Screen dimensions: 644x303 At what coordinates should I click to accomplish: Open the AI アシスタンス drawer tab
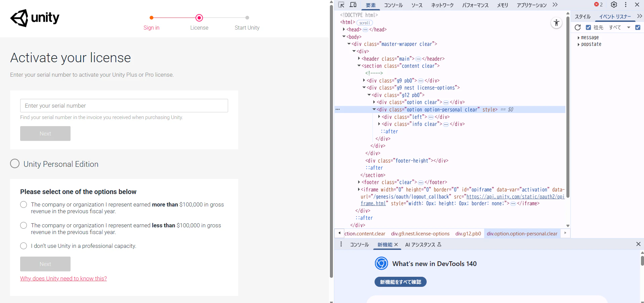[x=423, y=244]
